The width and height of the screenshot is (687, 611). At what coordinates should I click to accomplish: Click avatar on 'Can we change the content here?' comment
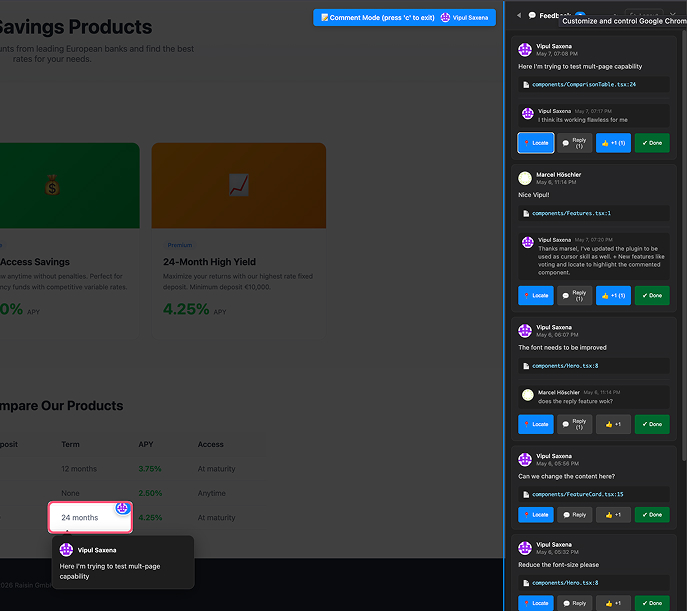click(x=525, y=459)
